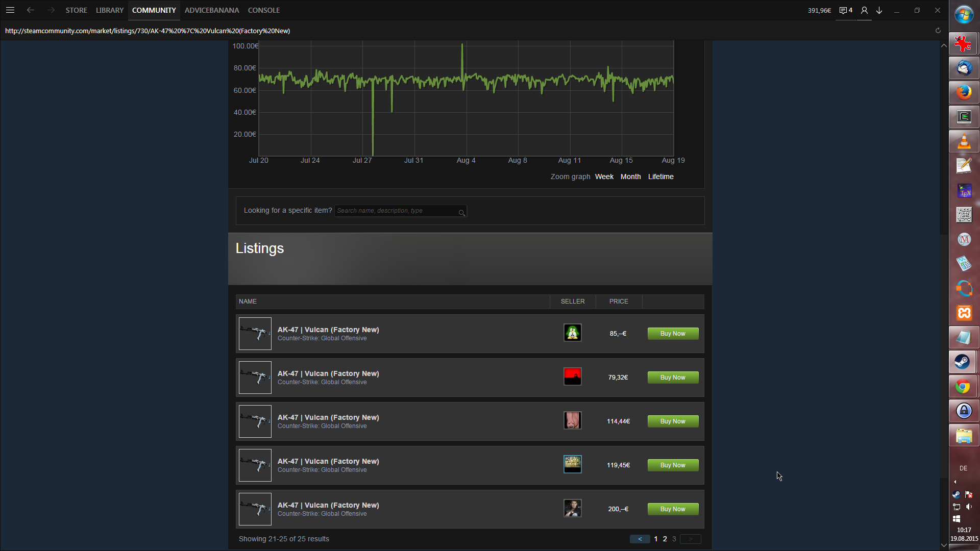Open the STORE menu tab
Screen dimensions: 980x551
point(76,10)
